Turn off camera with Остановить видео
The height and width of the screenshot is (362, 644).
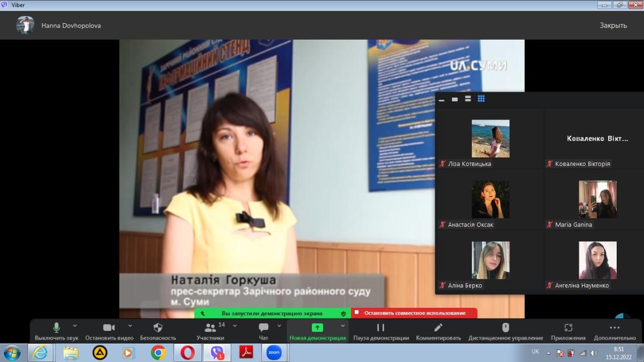click(x=109, y=328)
